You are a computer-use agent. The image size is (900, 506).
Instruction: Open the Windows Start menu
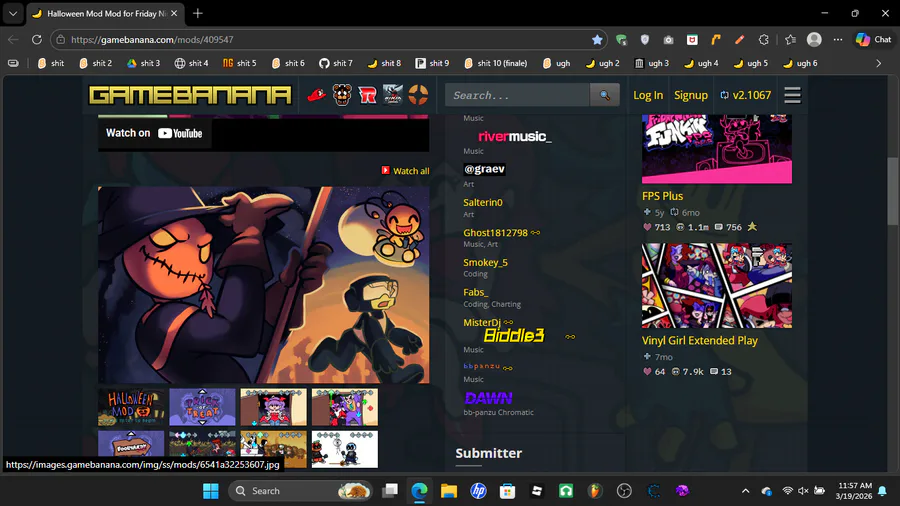click(211, 491)
